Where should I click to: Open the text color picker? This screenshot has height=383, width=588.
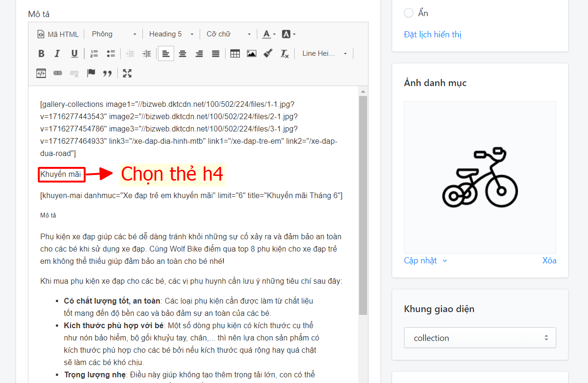tap(269, 34)
